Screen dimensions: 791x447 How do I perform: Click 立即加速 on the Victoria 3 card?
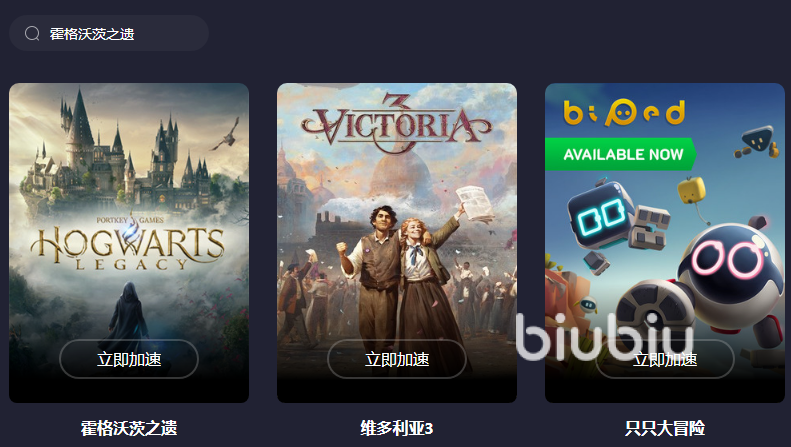pyautogui.click(x=397, y=359)
